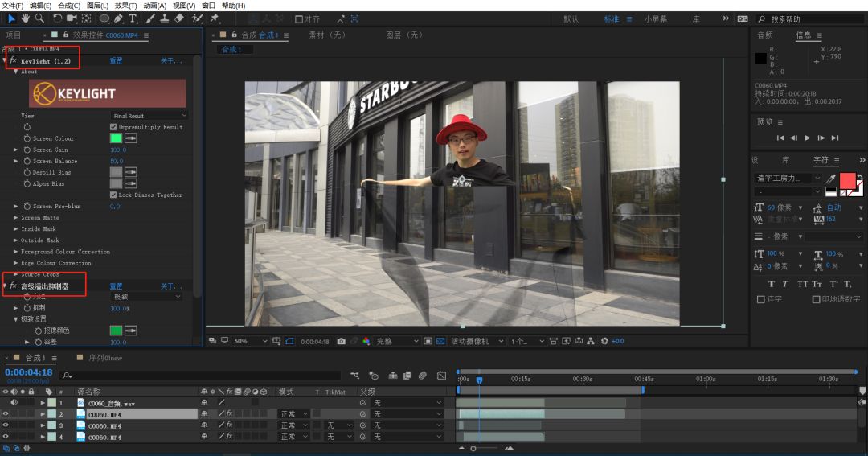868x456 pixels.
Task: Select the Hand tool
Action: point(26,18)
